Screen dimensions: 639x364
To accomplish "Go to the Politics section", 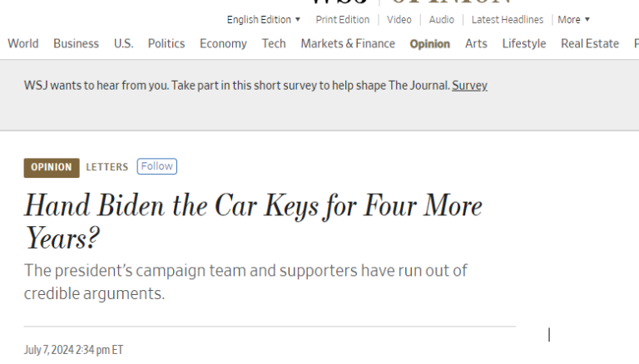I will click(166, 44).
